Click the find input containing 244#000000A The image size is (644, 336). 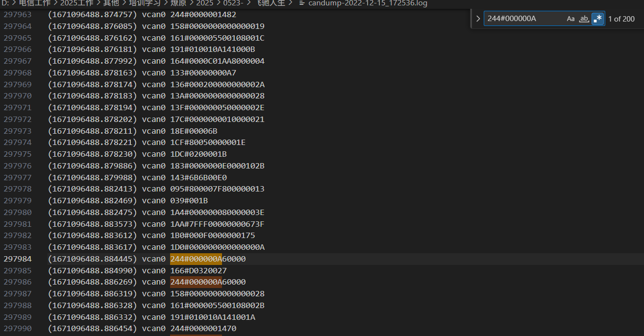coord(522,19)
